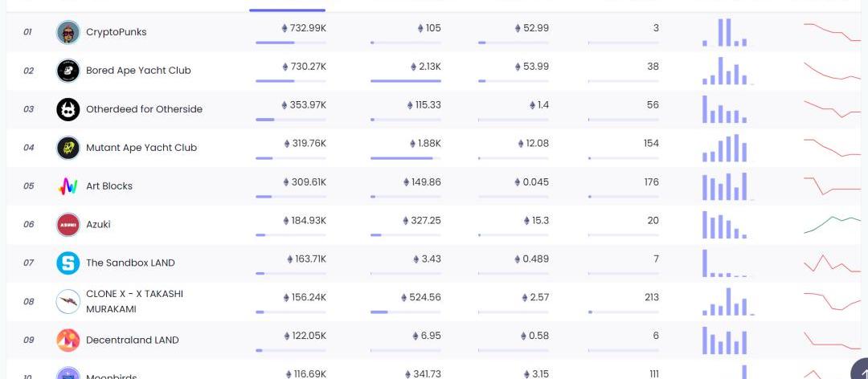Open the Bored Ape Yacht Club logo
This screenshot has height=379, width=868.
click(68, 71)
